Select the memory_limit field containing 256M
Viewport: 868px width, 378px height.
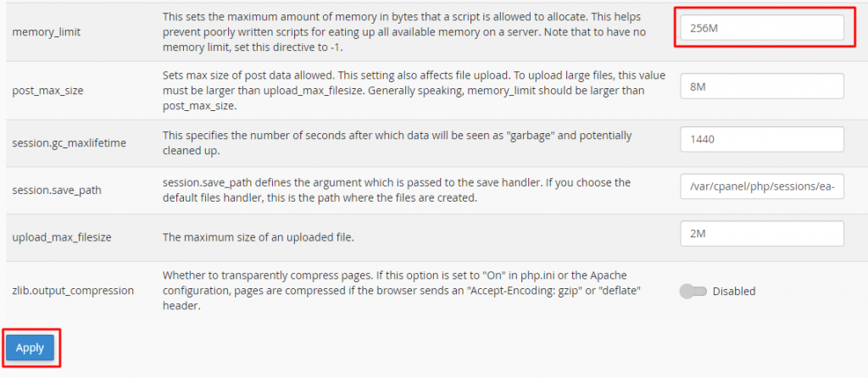(762, 28)
